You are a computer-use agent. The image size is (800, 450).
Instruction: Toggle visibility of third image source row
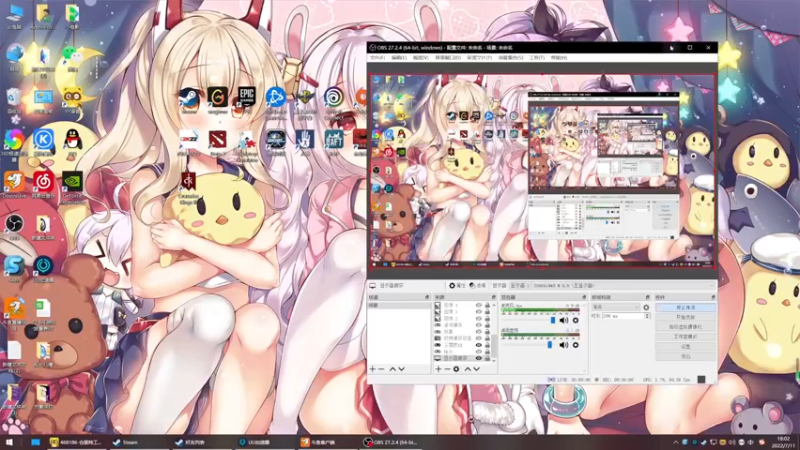pyautogui.click(x=479, y=318)
